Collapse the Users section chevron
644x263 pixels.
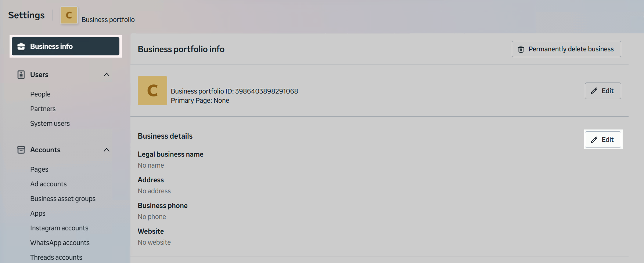click(107, 75)
